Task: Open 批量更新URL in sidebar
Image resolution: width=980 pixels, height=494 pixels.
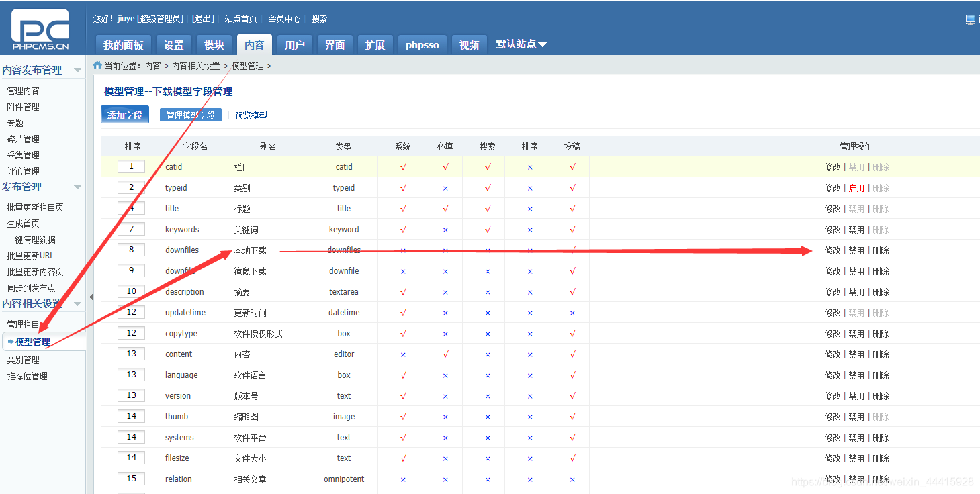Action: coord(31,256)
